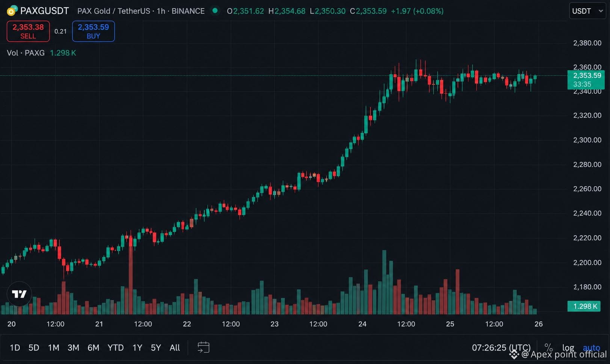Screen dimensions: 610x364
Task: Choose the YTD time range
Action: pos(115,347)
